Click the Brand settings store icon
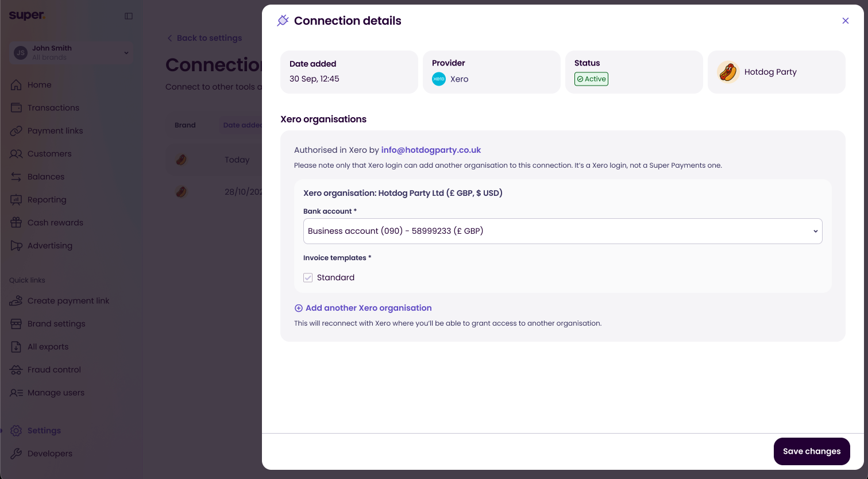The height and width of the screenshot is (479, 868). pyautogui.click(x=16, y=324)
